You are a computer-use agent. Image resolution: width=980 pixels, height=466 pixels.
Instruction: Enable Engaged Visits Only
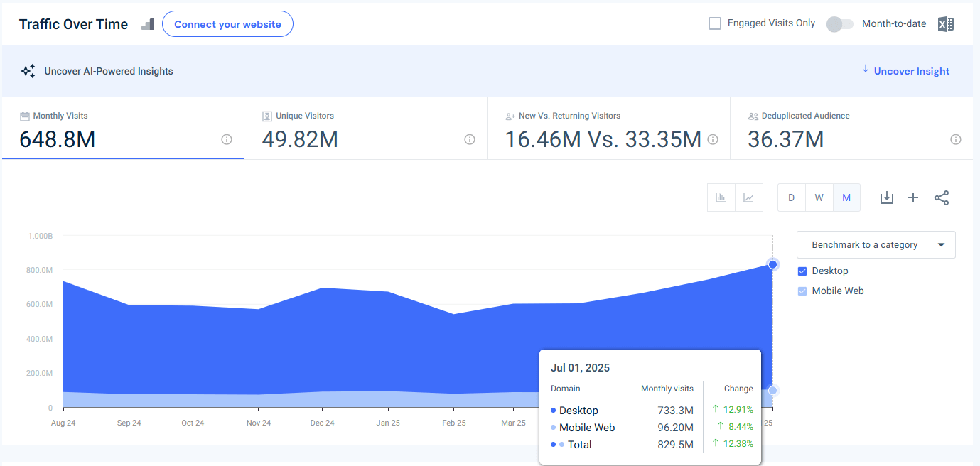point(714,23)
